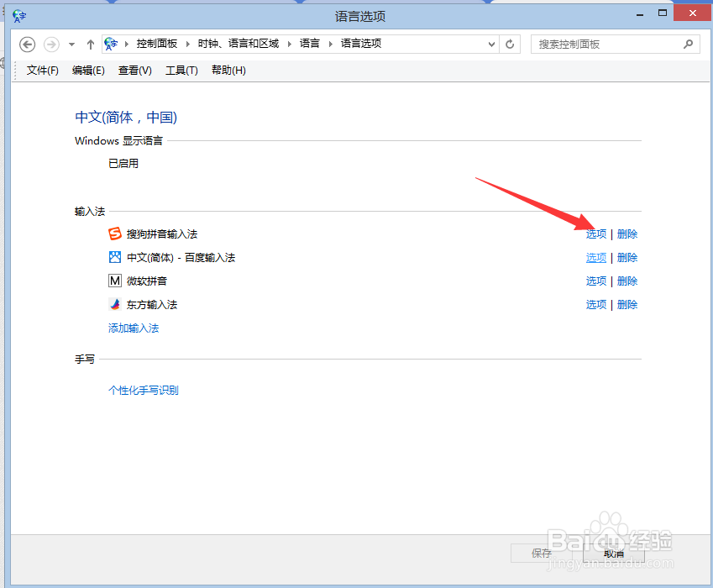This screenshot has height=588, width=713.
Task: Open the 工具(T) menu
Action: [181, 70]
